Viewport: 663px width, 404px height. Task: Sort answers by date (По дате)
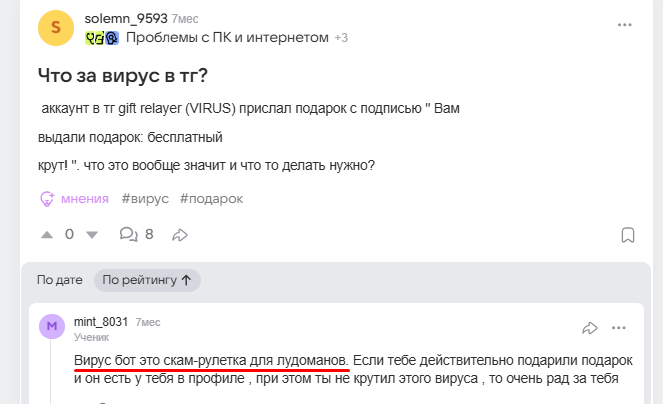pyautogui.click(x=59, y=280)
